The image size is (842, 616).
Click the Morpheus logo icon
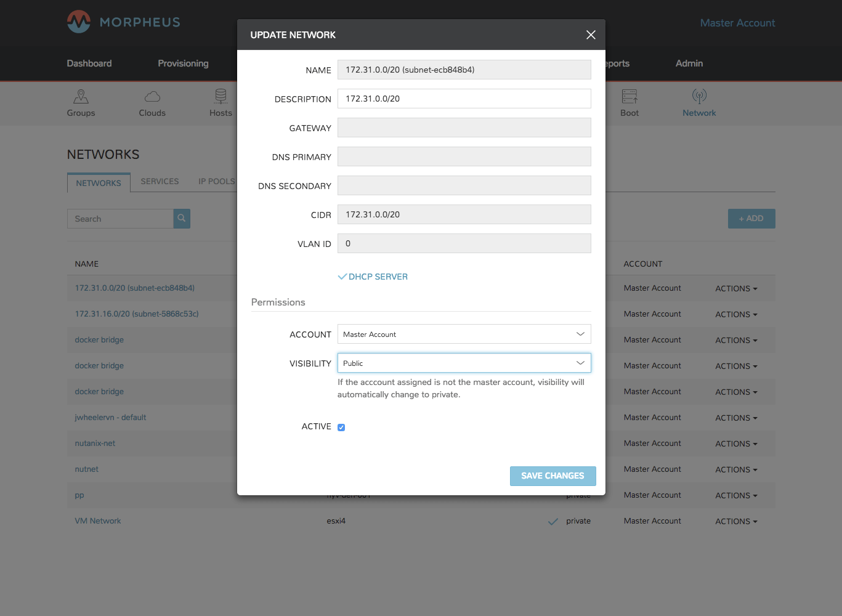point(79,22)
